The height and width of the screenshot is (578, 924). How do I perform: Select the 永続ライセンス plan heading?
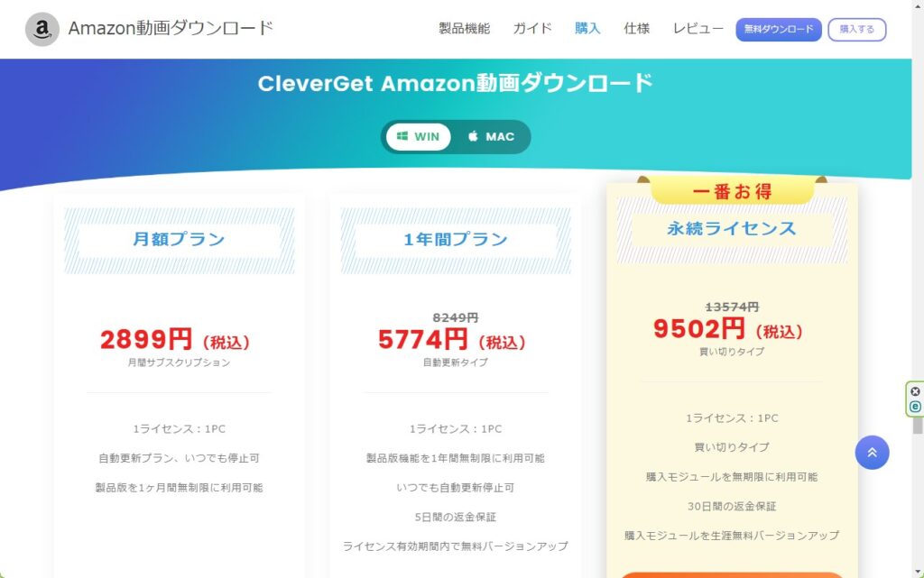coord(732,229)
